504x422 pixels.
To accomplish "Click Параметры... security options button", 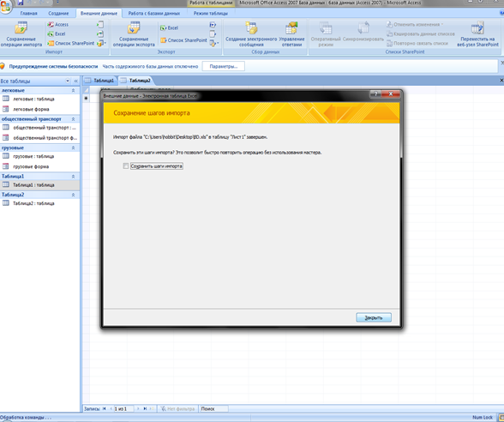I will click(x=224, y=66).
